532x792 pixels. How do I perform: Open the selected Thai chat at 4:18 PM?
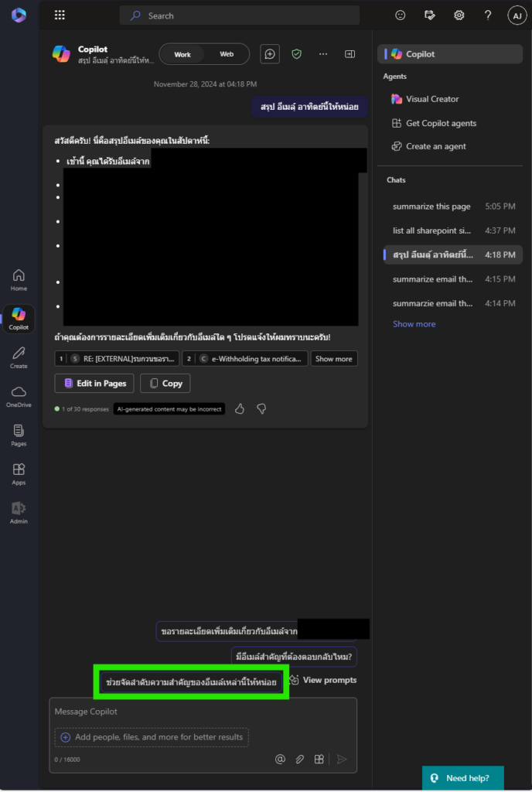click(x=453, y=254)
